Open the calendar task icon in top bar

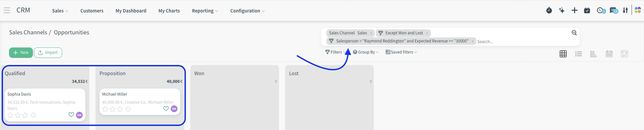[587, 10]
